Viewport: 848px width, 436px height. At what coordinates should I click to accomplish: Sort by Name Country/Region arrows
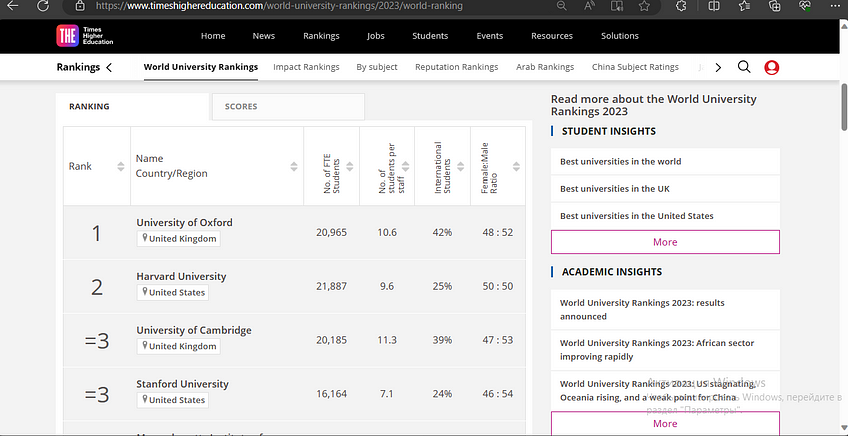(294, 167)
